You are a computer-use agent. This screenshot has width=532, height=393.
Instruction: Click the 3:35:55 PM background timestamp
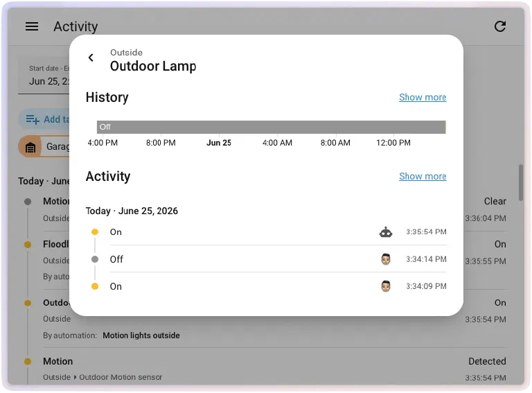point(486,261)
